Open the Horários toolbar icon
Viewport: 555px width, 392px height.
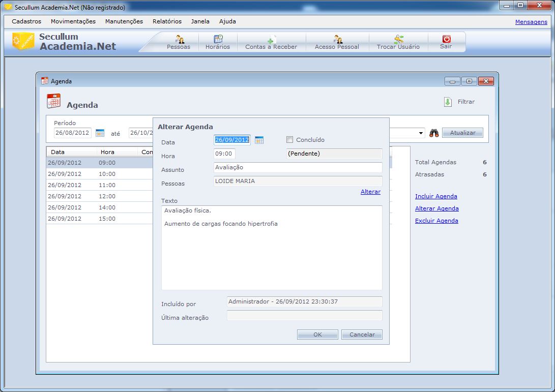(218, 39)
